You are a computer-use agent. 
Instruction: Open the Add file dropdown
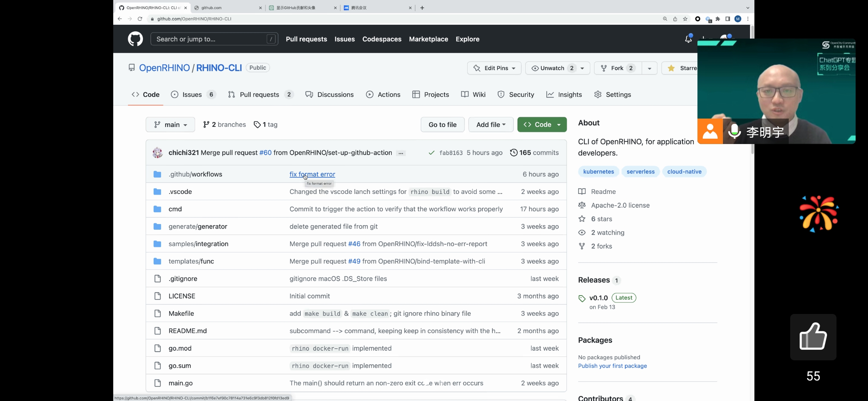[x=491, y=125]
